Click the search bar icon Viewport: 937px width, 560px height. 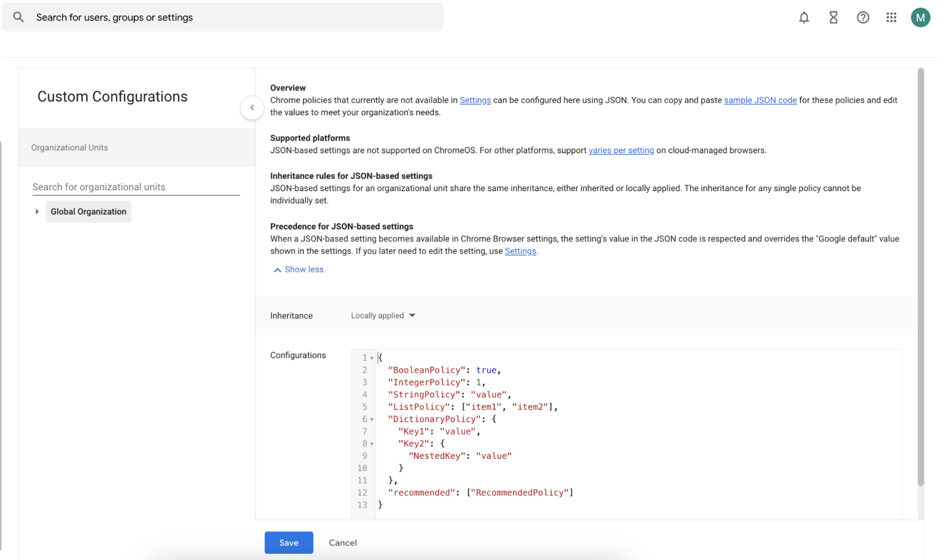coord(18,17)
